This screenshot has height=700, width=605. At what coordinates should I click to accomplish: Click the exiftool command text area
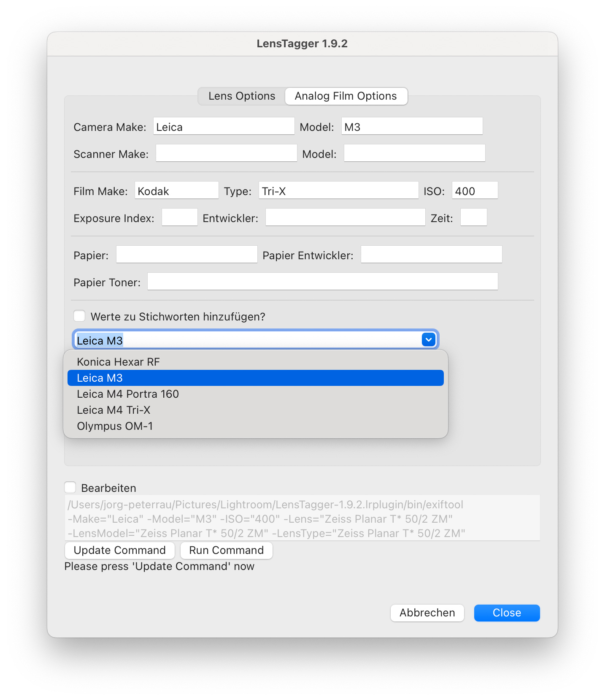[302, 518]
